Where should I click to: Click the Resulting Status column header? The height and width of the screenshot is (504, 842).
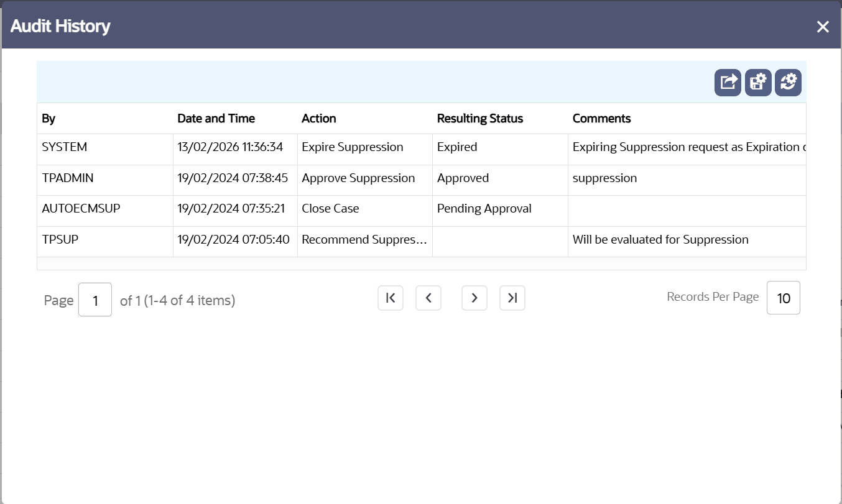pyautogui.click(x=480, y=118)
